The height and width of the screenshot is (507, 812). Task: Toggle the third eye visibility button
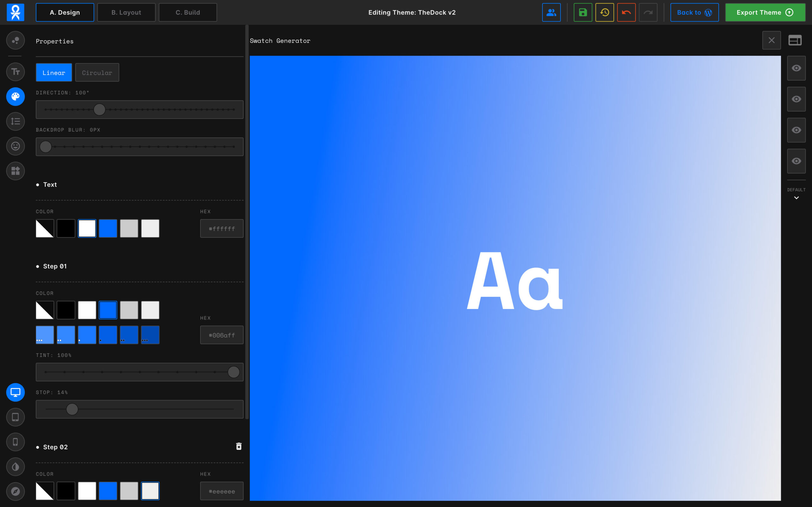796,130
